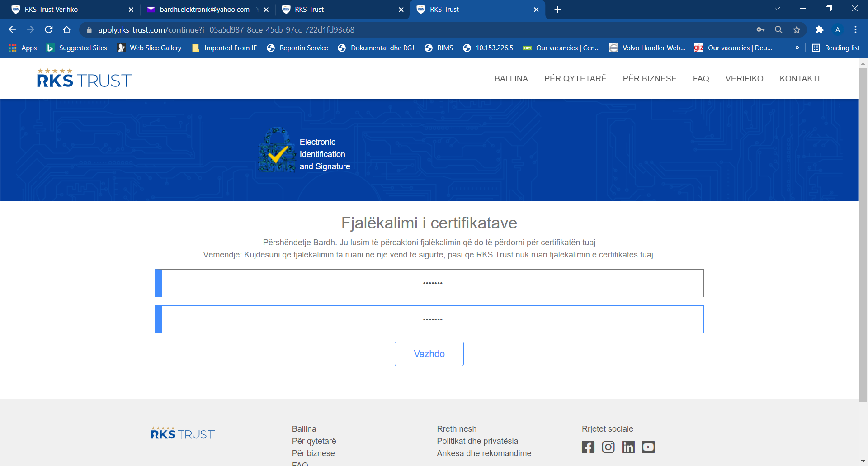Open the tab search dropdown arrow
Screen dimensions: 868x466
(x=777, y=9)
